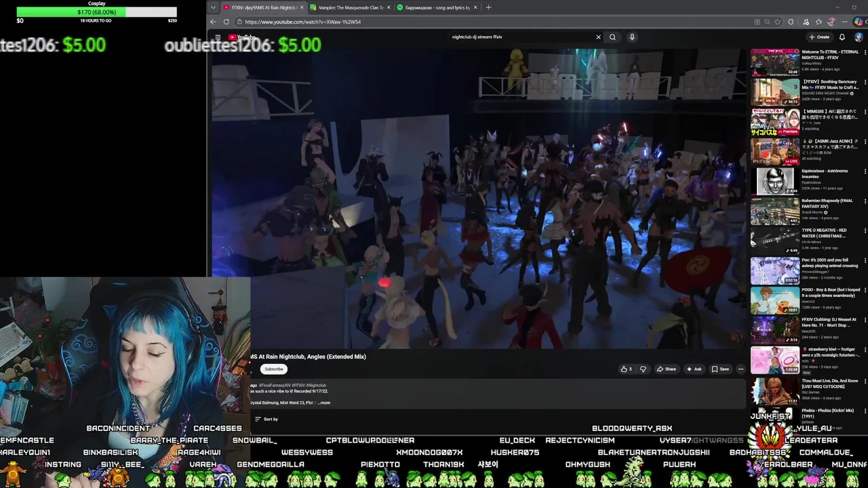The image size is (868, 488).
Task: Clear the YouTube search query with X
Action: coord(598,37)
